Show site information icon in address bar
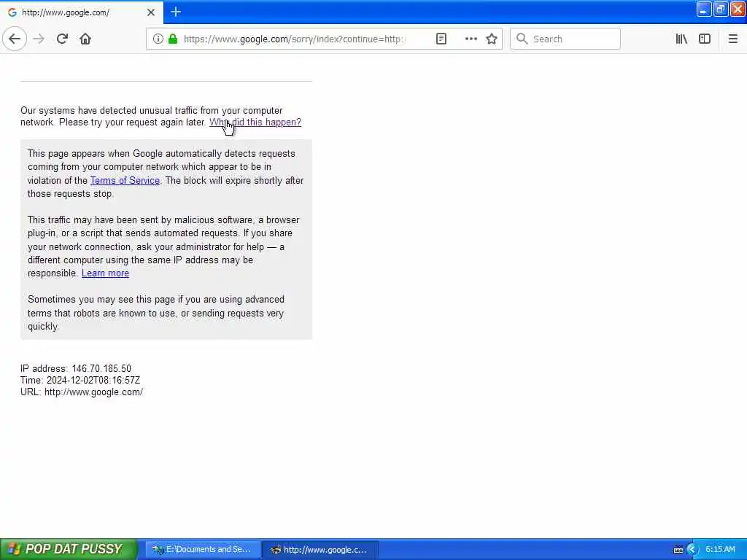 [x=158, y=39]
